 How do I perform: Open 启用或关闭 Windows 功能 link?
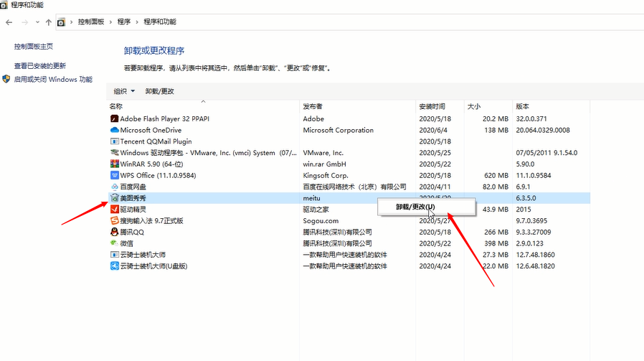[53, 80]
